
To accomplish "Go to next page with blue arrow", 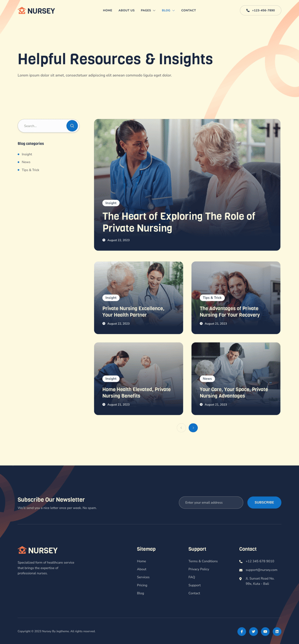I will coord(193,428).
